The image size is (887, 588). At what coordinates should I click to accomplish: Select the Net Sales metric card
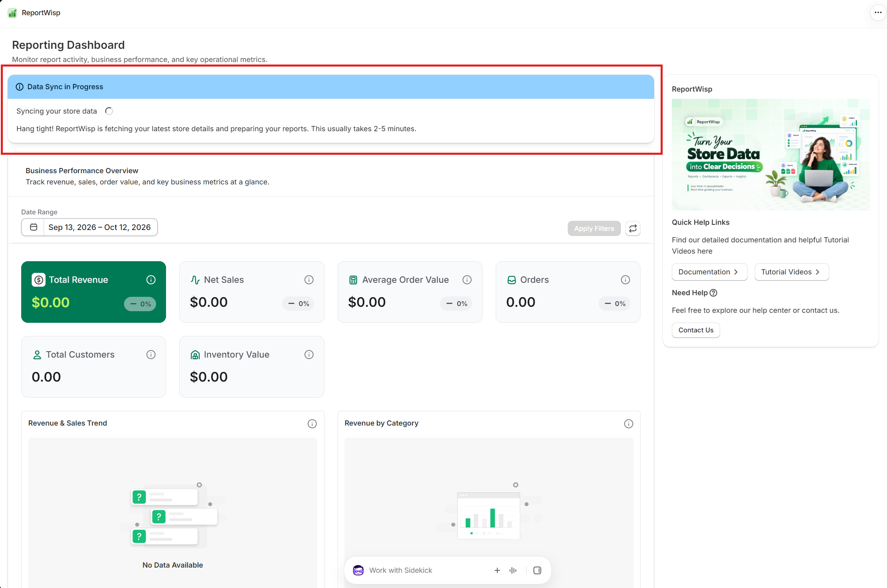point(252,292)
